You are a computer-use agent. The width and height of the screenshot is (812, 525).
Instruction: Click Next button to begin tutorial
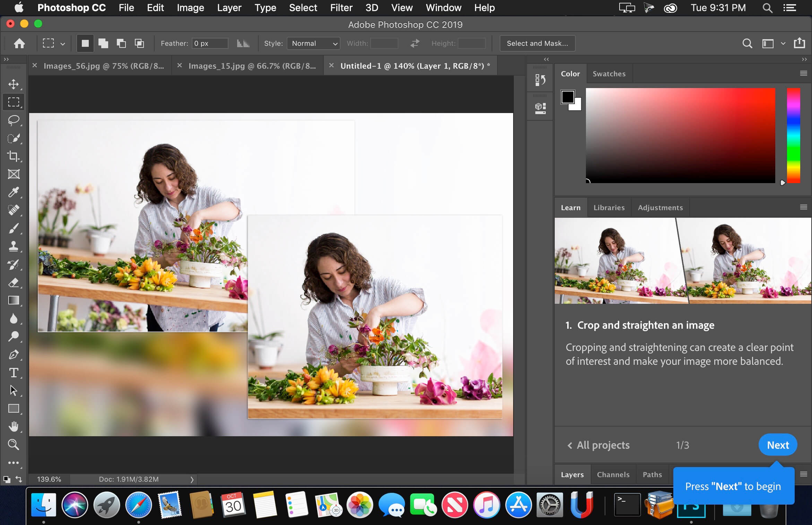pos(778,445)
